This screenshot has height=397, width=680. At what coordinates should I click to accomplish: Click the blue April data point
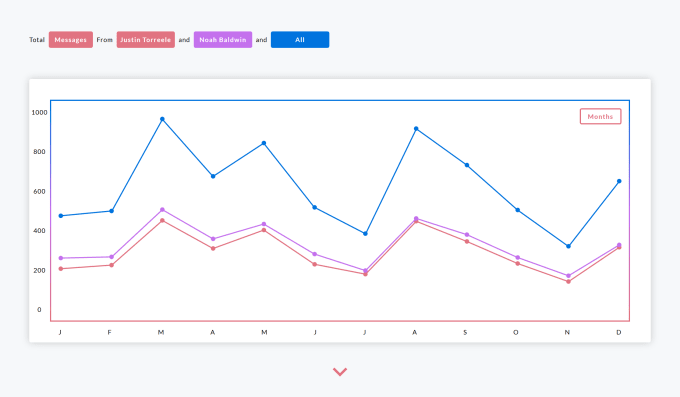(213, 176)
